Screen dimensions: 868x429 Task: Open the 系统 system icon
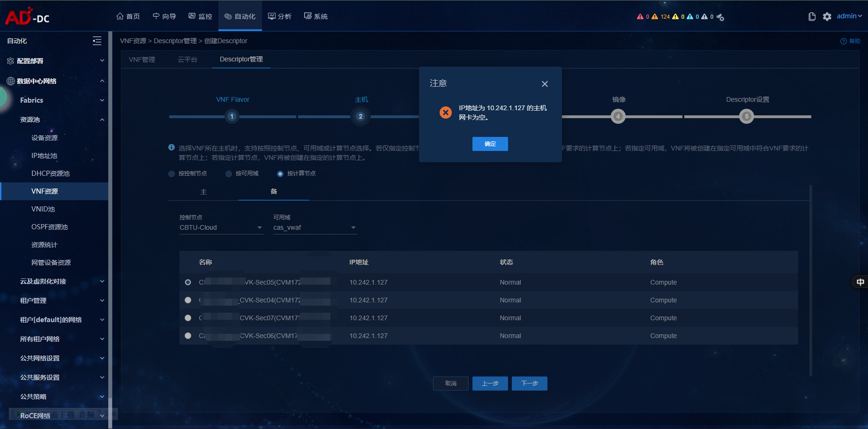pyautogui.click(x=307, y=16)
